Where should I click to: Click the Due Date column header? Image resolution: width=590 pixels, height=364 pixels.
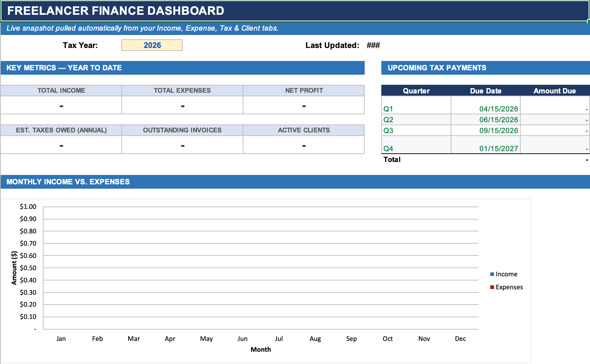[486, 91]
